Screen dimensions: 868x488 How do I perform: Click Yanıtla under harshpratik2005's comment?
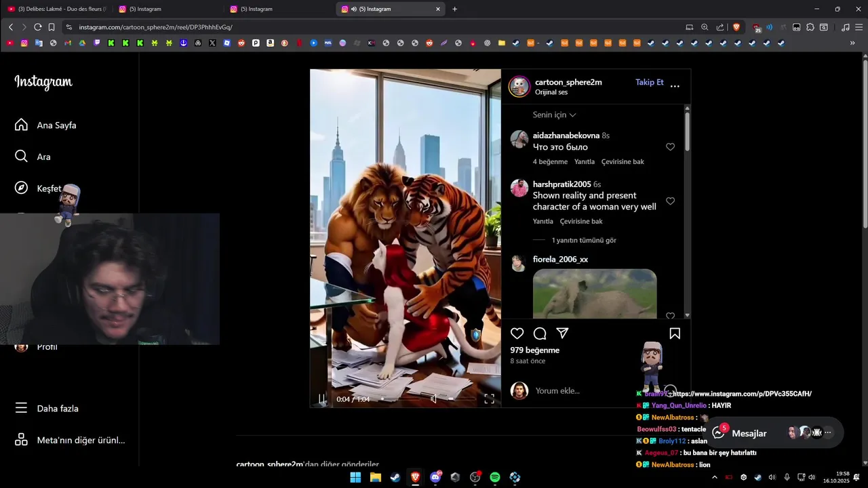click(543, 222)
